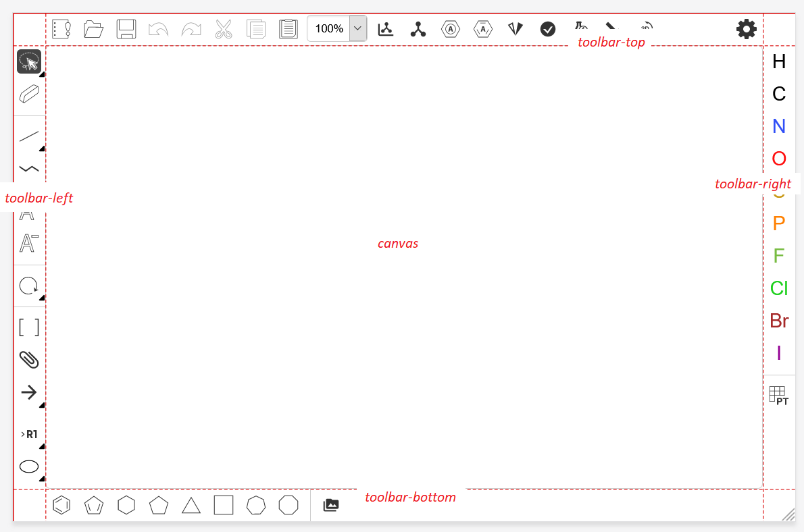804x532 pixels.
Task: Open the custom templates library
Action: [331, 504]
